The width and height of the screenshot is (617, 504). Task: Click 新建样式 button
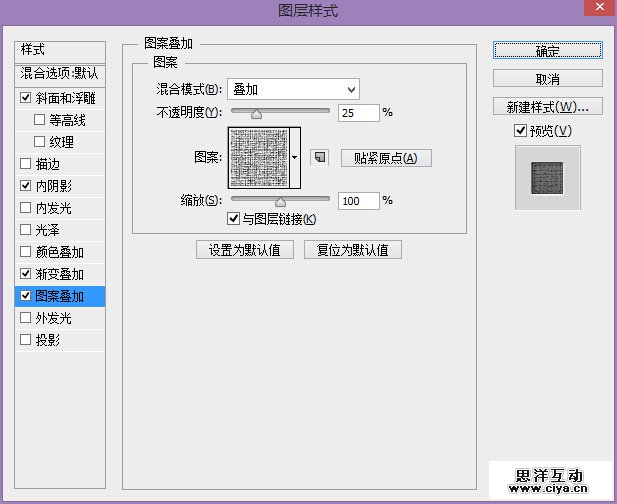pos(548,106)
